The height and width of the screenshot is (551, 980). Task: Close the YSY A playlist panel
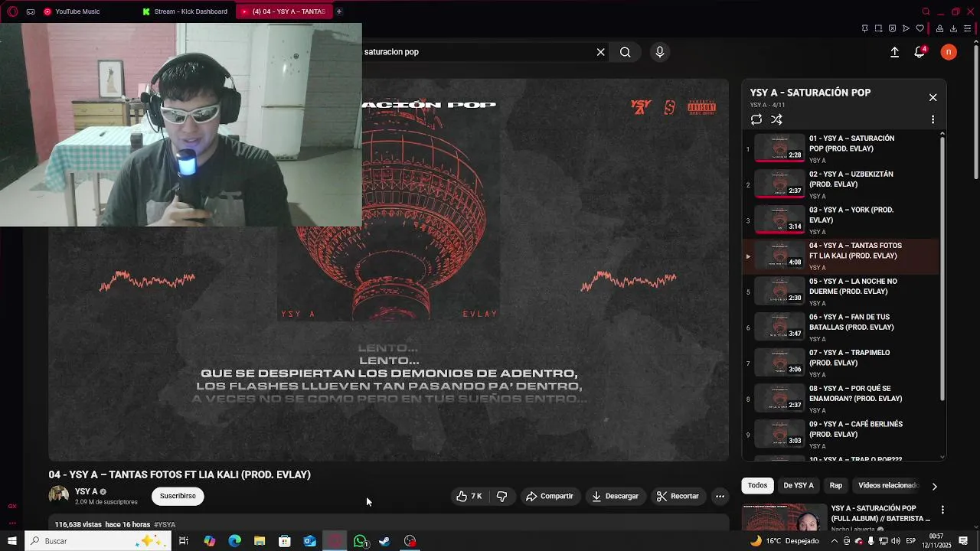933,97
